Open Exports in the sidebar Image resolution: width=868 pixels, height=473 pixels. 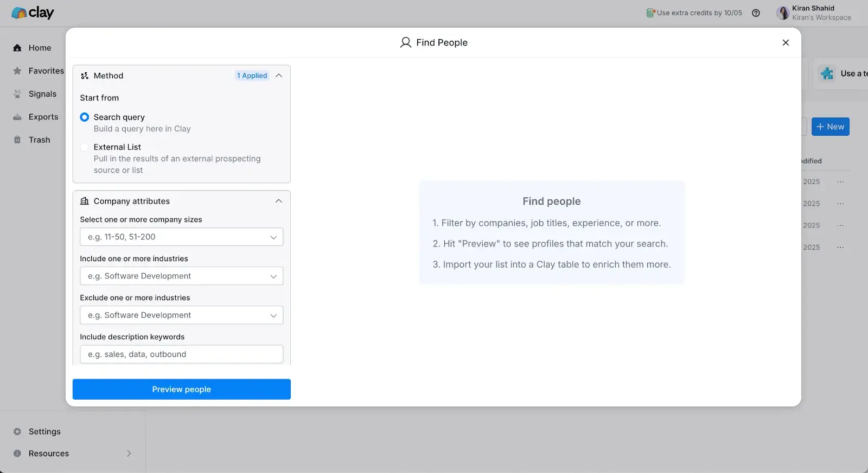tap(43, 117)
